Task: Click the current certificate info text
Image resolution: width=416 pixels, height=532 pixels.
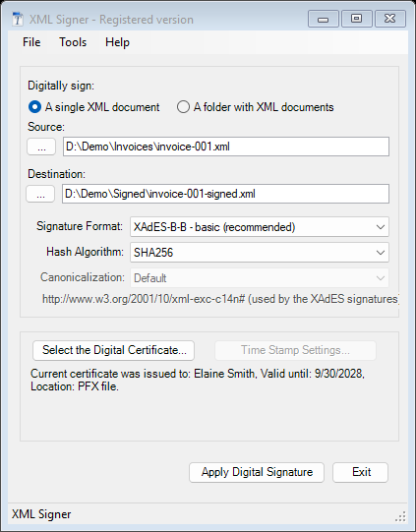Action: 198,380
